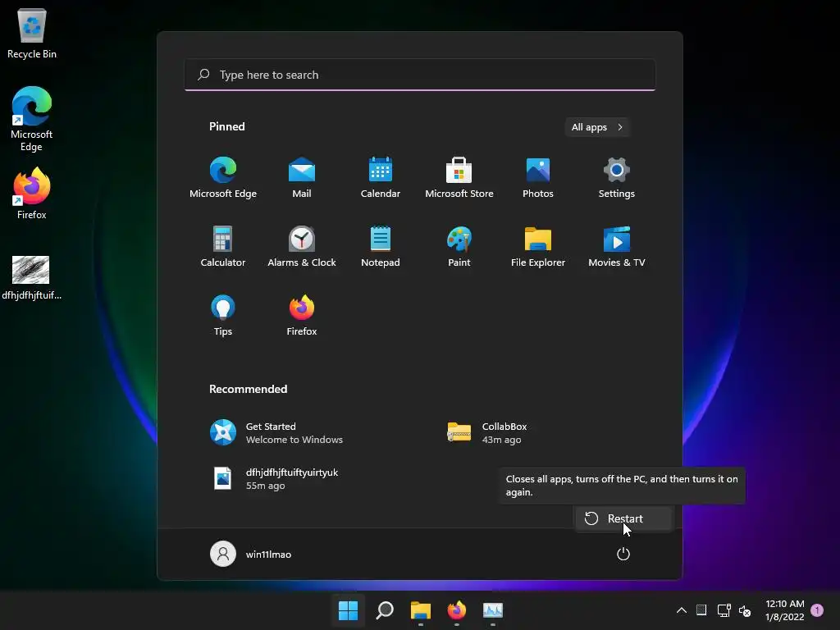Open the Photos app
This screenshot has width=840, height=630.
(x=538, y=177)
